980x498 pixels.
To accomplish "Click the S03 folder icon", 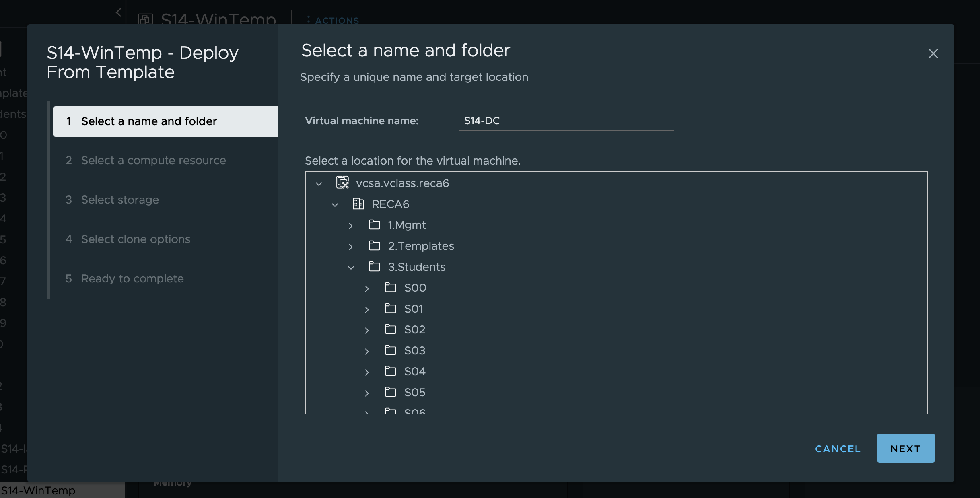I will pos(390,350).
